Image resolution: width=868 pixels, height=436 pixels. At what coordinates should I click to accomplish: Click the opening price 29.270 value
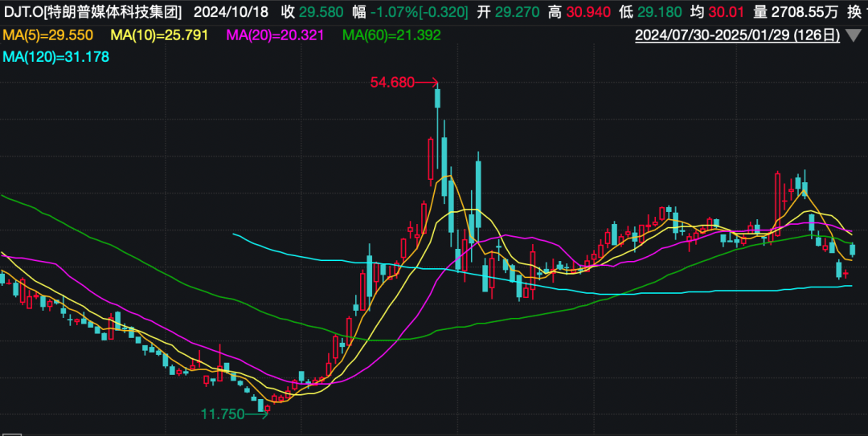[517, 12]
